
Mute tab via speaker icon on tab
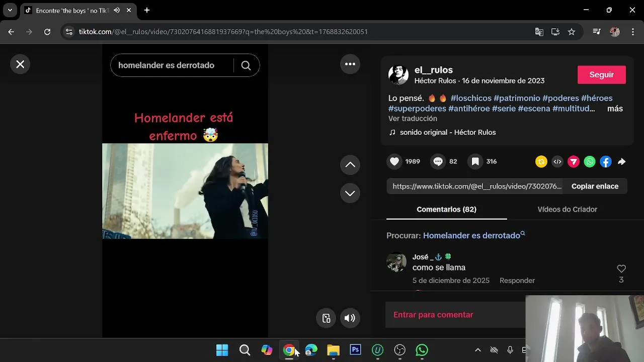tap(117, 10)
